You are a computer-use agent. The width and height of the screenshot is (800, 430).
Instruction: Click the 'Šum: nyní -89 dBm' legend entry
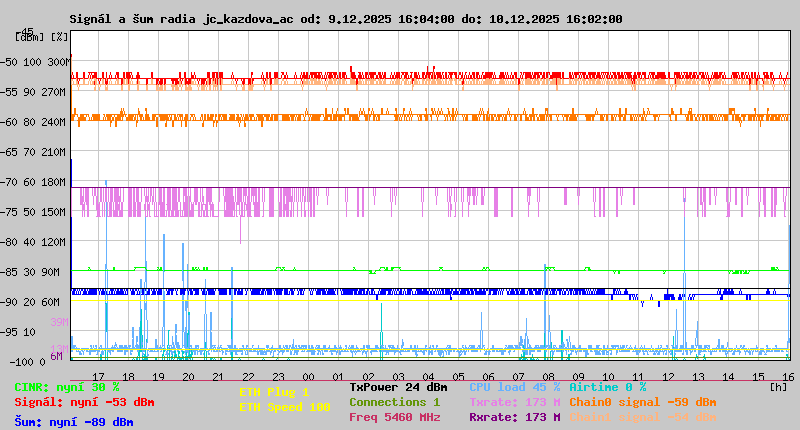(74, 422)
